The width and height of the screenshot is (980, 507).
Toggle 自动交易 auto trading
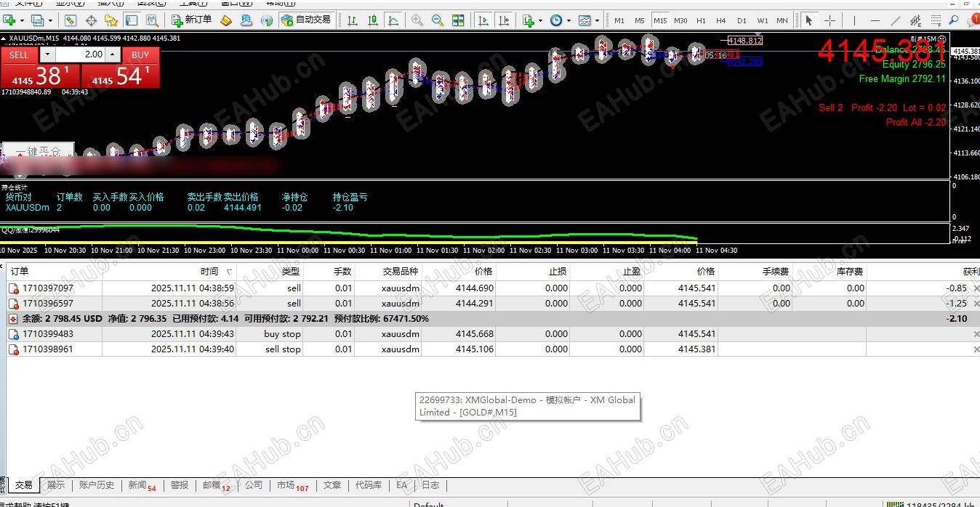[x=306, y=20]
